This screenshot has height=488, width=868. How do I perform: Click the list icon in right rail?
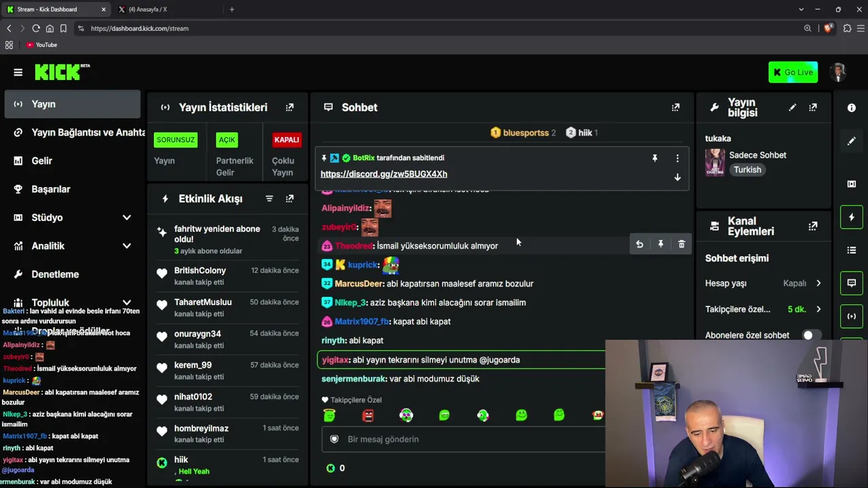(852, 250)
